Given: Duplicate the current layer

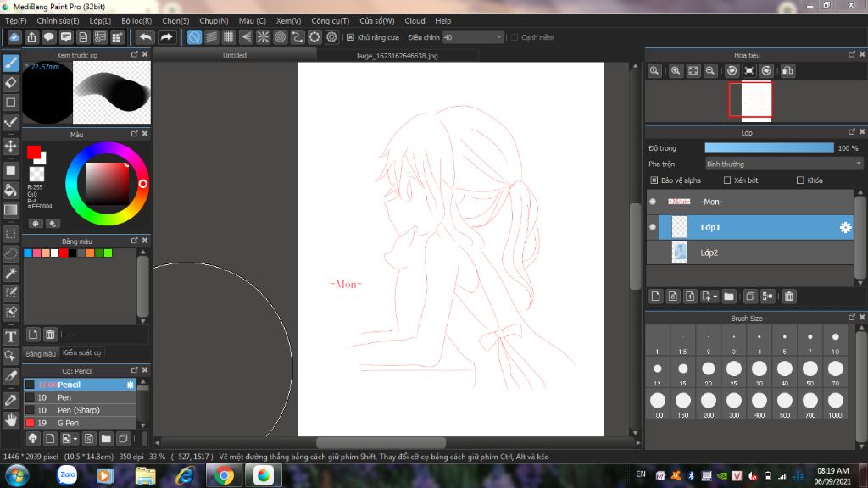Looking at the screenshot, I should tap(750, 297).
